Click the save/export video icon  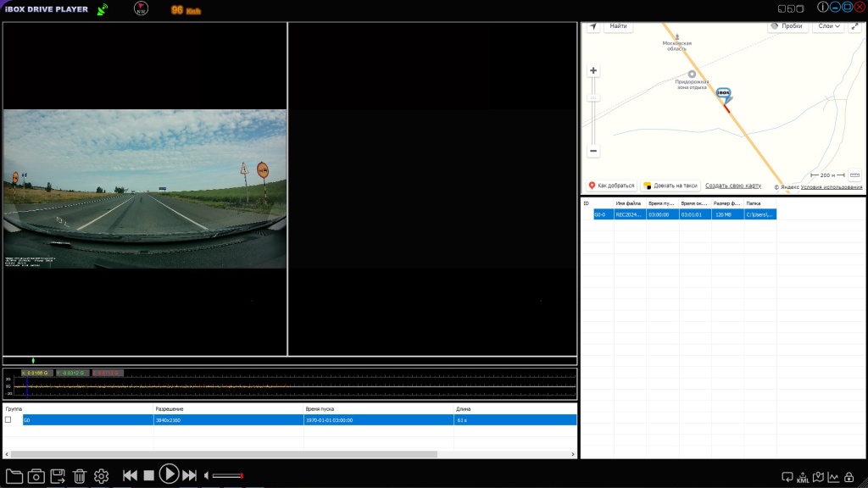(58, 476)
